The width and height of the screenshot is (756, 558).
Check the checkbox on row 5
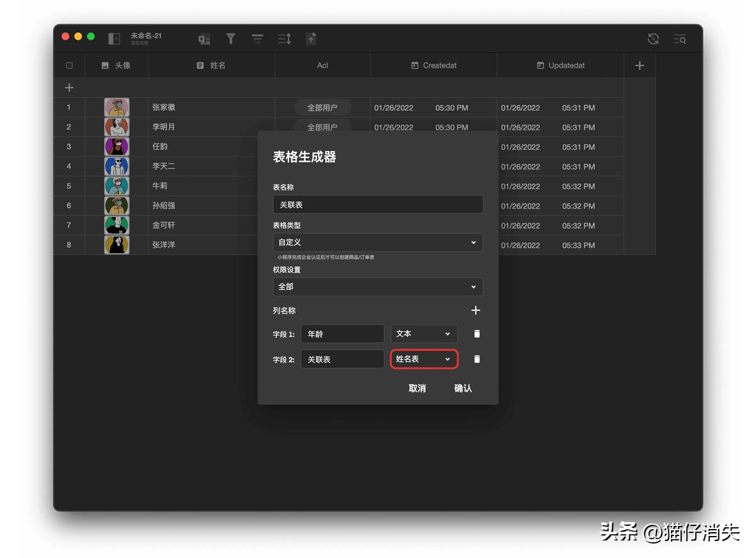pyautogui.click(x=69, y=186)
